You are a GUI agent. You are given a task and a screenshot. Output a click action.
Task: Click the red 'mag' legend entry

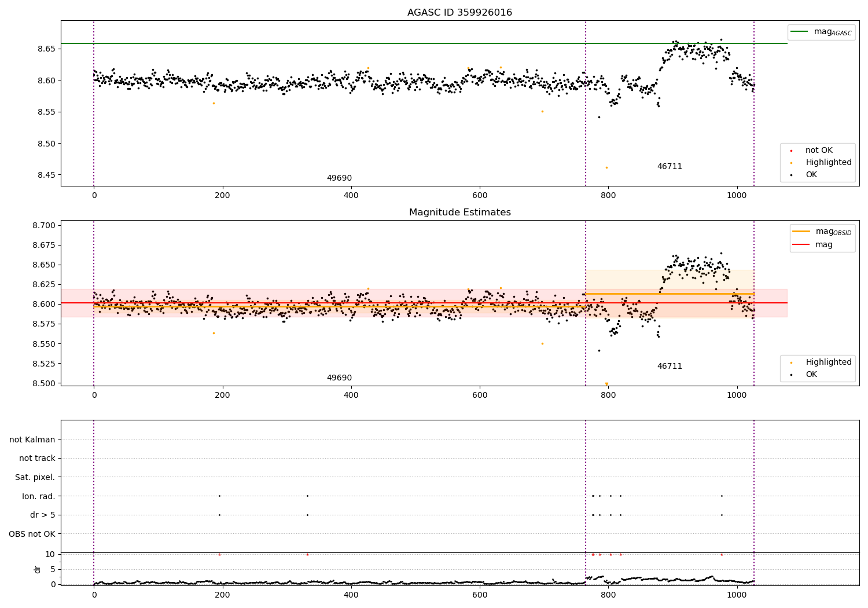coord(813,244)
